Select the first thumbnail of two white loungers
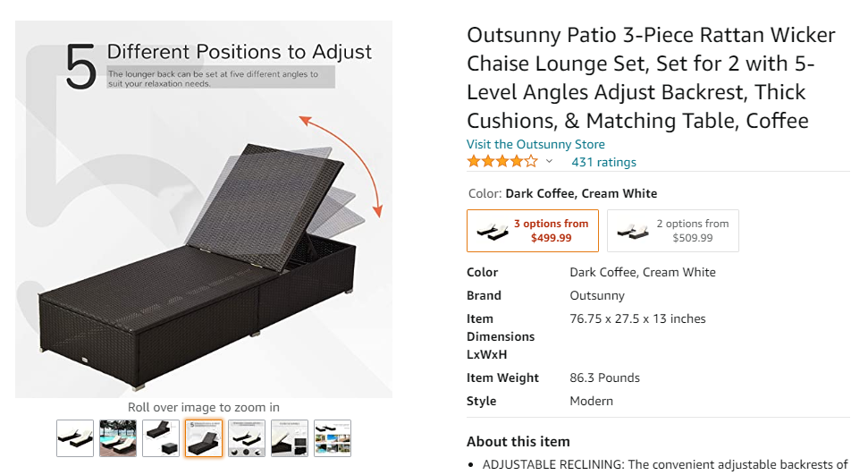868x475 pixels. (x=75, y=438)
